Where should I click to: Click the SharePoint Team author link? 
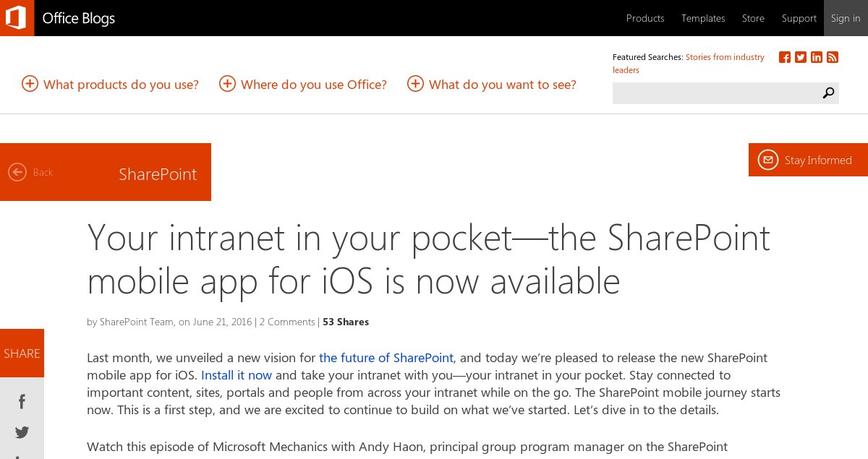[x=137, y=322]
